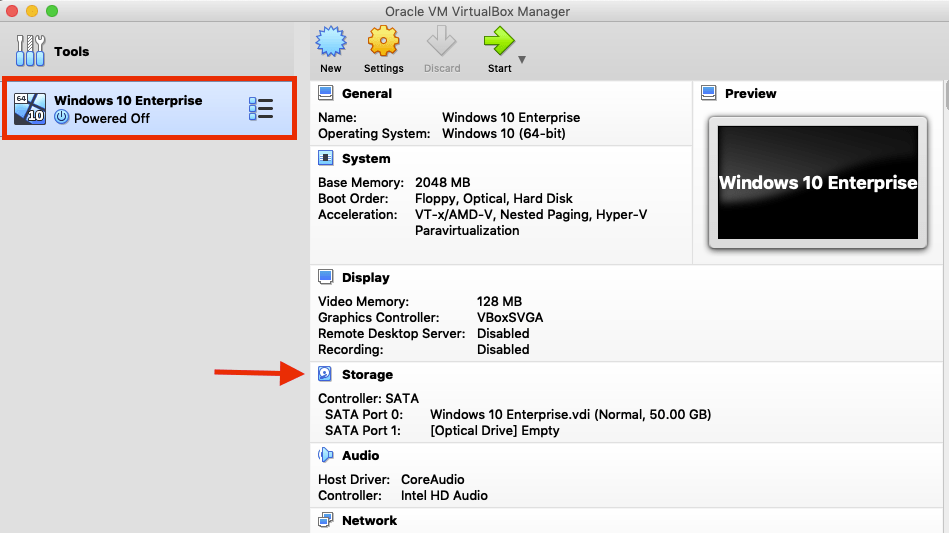Click the Display monitor icon
Screen dimensions: 949x533
click(x=325, y=277)
